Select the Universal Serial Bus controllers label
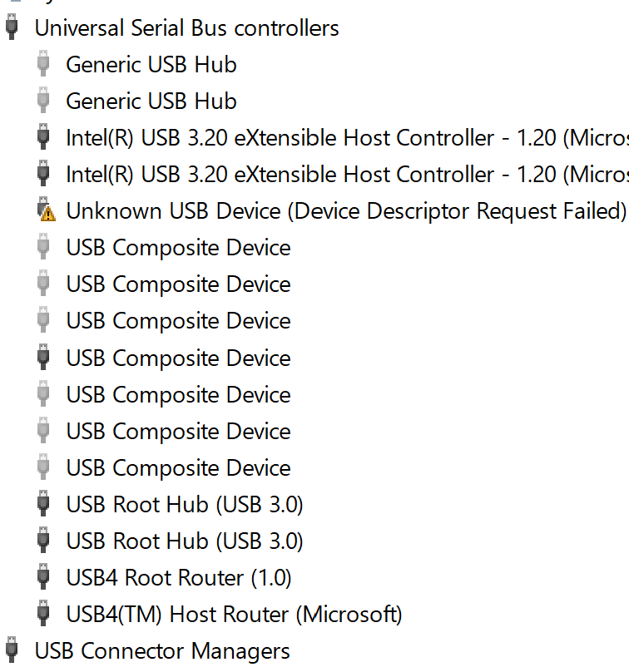The image size is (629, 672). point(186,27)
